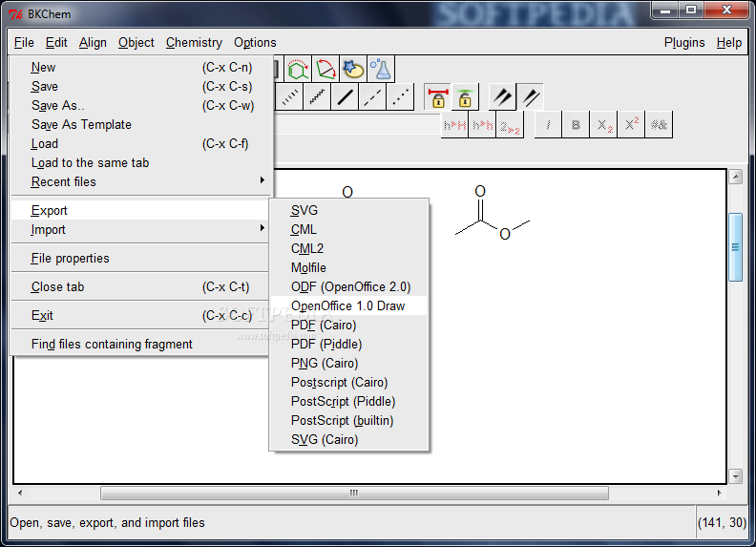The width and height of the screenshot is (756, 547).
Task: Open the Align menu
Action: tap(93, 42)
